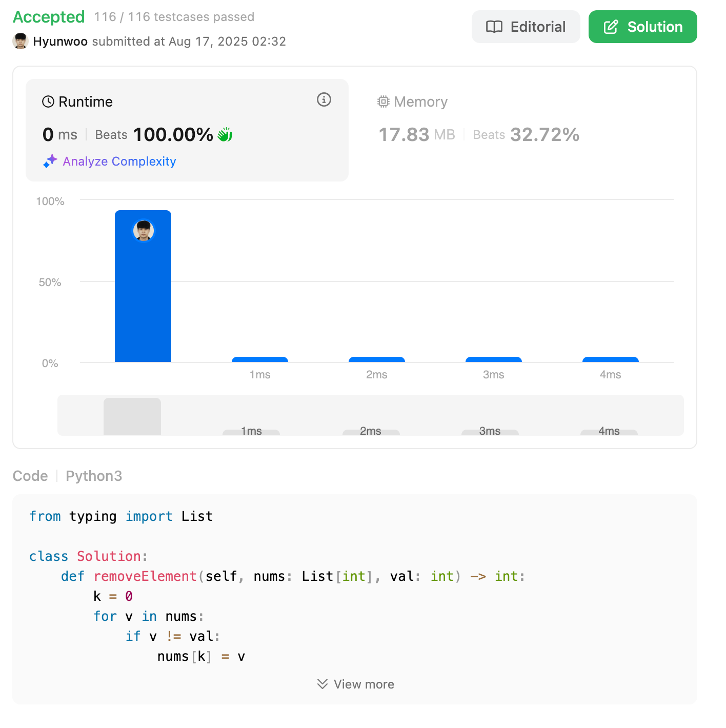The image size is (726, 728).
Task: Click the book icon on Editorial button
Action: [x=494, y=27]
